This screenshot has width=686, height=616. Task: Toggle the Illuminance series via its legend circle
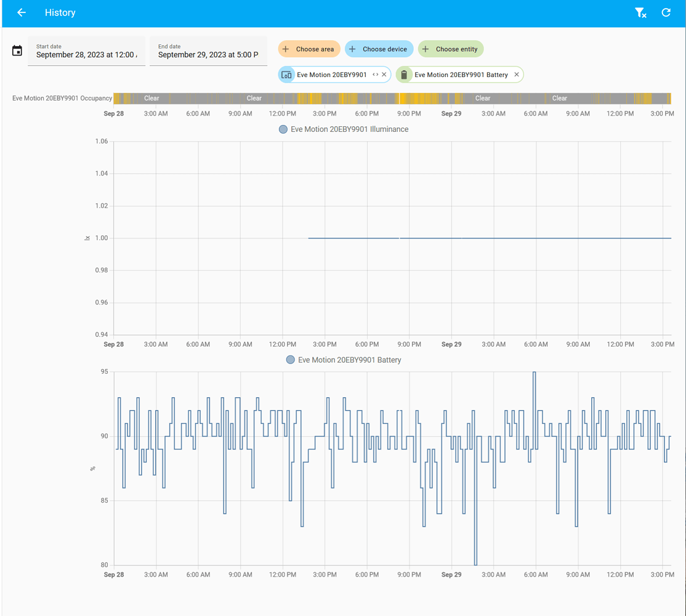point(283,129)
